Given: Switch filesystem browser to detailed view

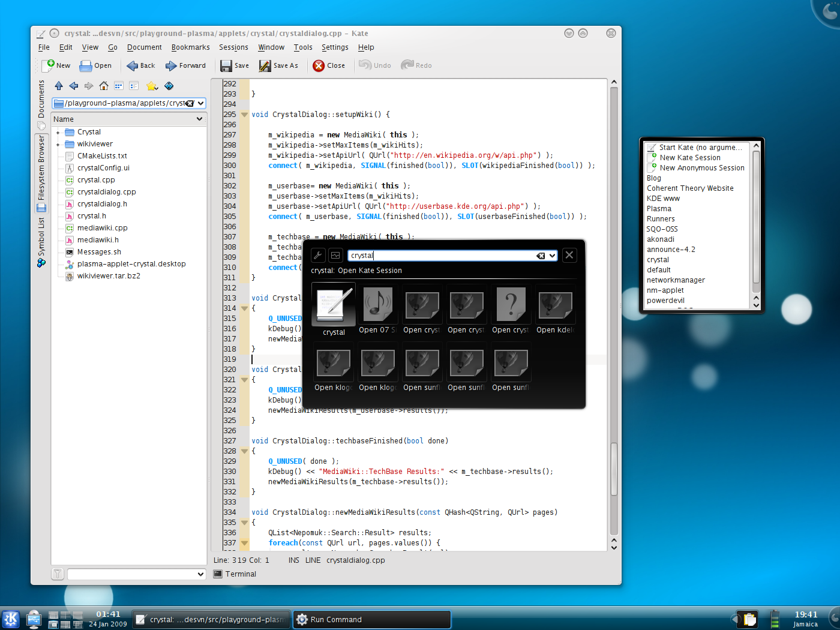Looking at the screenshot, I should [134, 86].
